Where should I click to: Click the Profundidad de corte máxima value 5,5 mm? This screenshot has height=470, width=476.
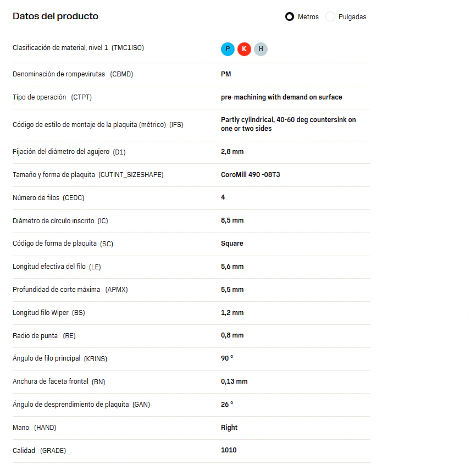coord(233,290)
